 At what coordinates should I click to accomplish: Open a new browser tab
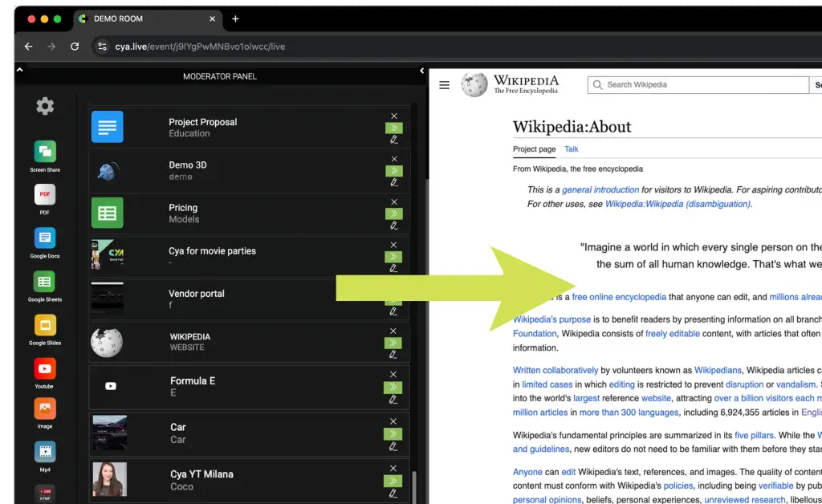pyautogui.click(x=235, y=19)
